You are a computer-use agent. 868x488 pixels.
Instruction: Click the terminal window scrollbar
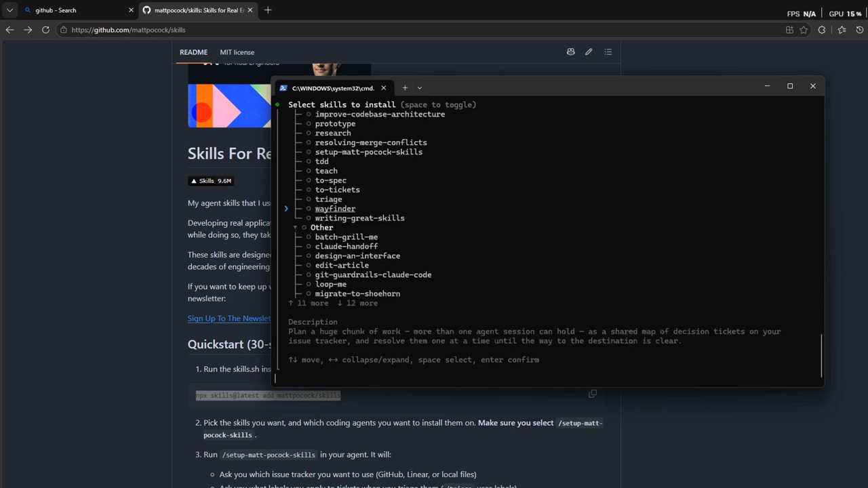[821, 355]
